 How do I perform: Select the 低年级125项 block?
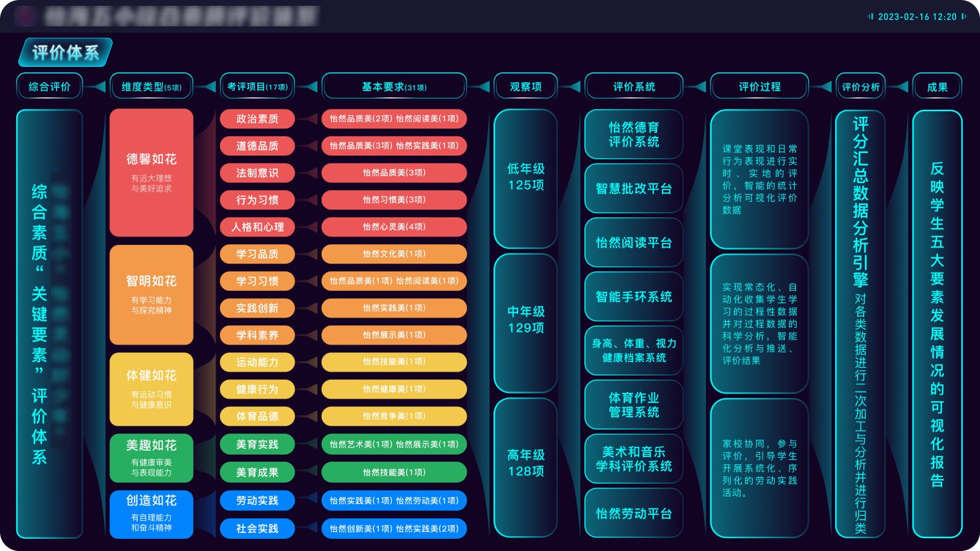point(525,177)
